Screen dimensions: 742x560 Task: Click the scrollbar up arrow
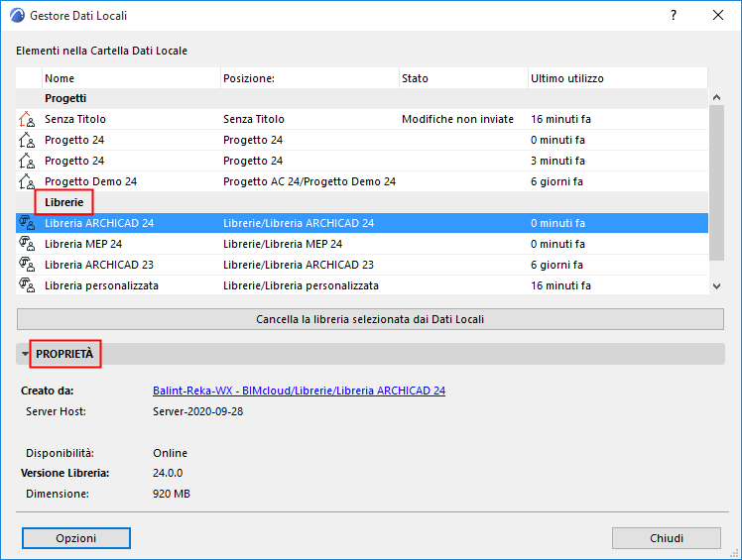716,97
